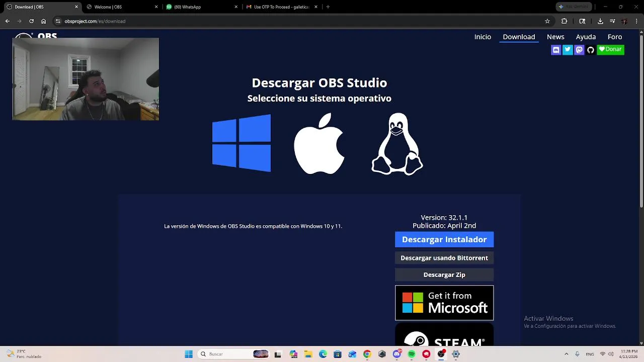This screenshot has width=644, height=362.
Task: Select the Windows operating system logo
Action: tap(242, 143)
